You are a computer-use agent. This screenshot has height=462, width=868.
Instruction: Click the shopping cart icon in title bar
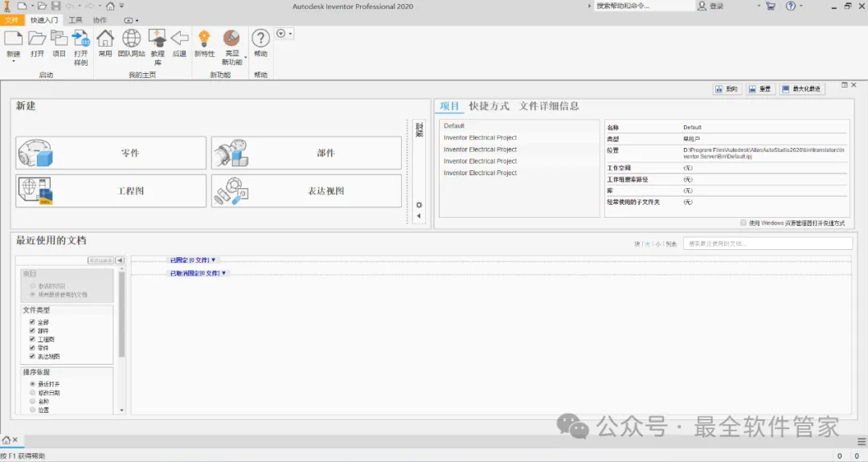pyautogui.click(x=771, y=6)
